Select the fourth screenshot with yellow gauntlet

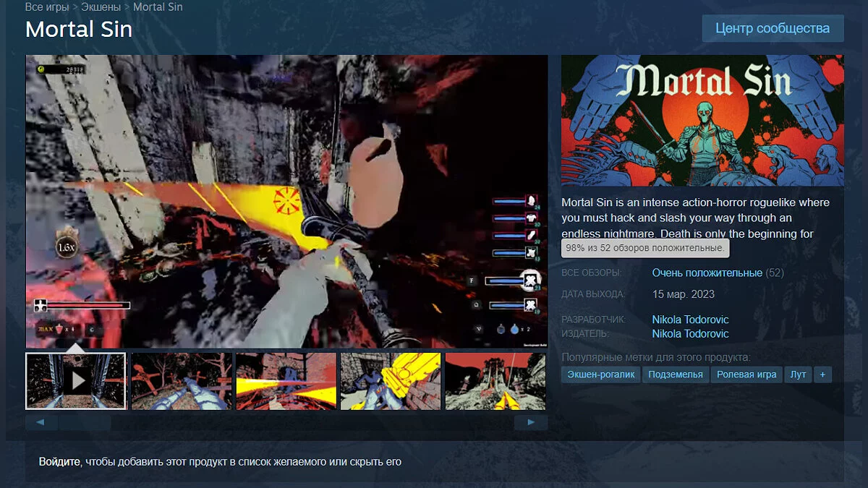tap(391, 381)
